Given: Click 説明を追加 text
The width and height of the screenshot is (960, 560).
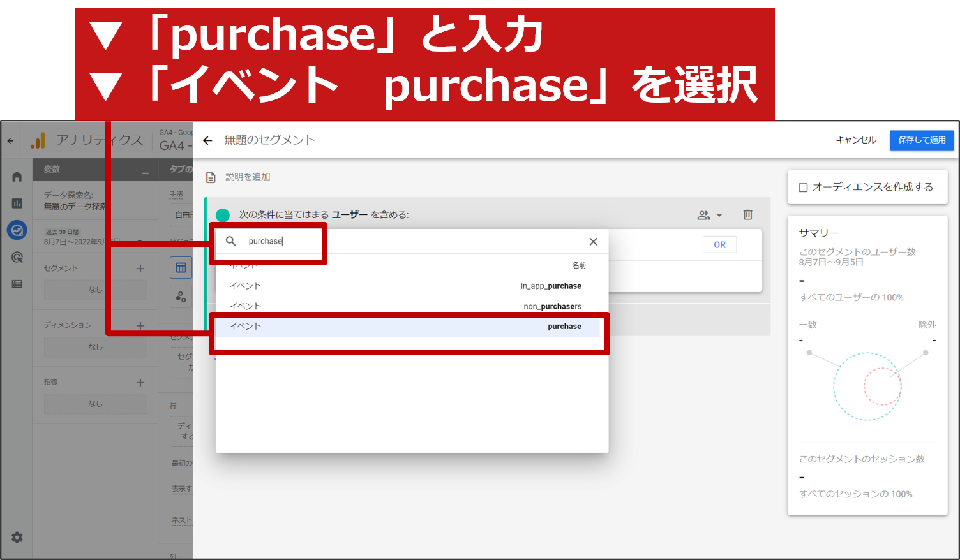Looking at the screenshot, I should (x=248, y=177).
